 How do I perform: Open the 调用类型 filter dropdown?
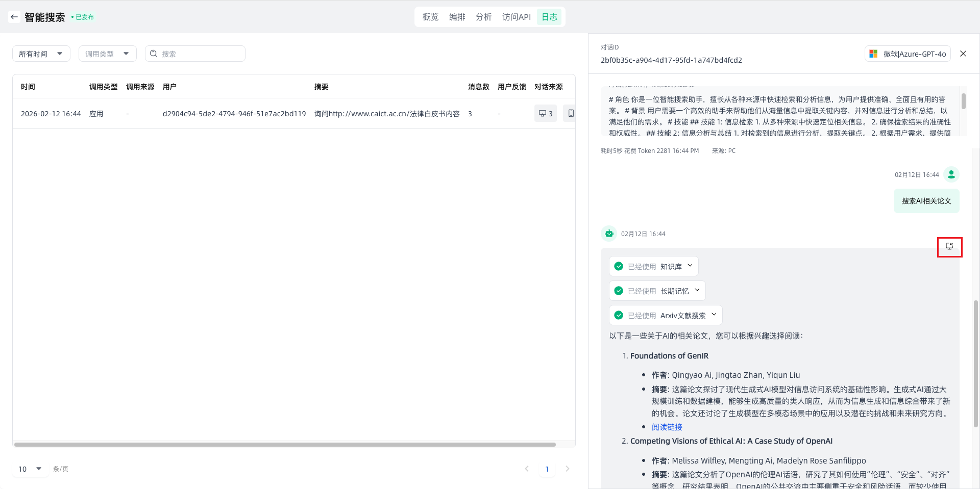click(107, 54)
